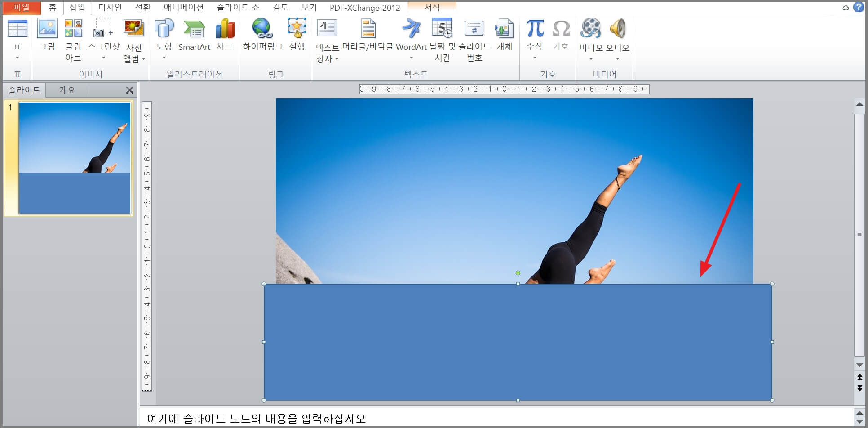Image resolution: width=868 pixels, height=428 pixels.
Task: Switch to the 애니메이션 animations tab
Action: click(x=183, y=7)
